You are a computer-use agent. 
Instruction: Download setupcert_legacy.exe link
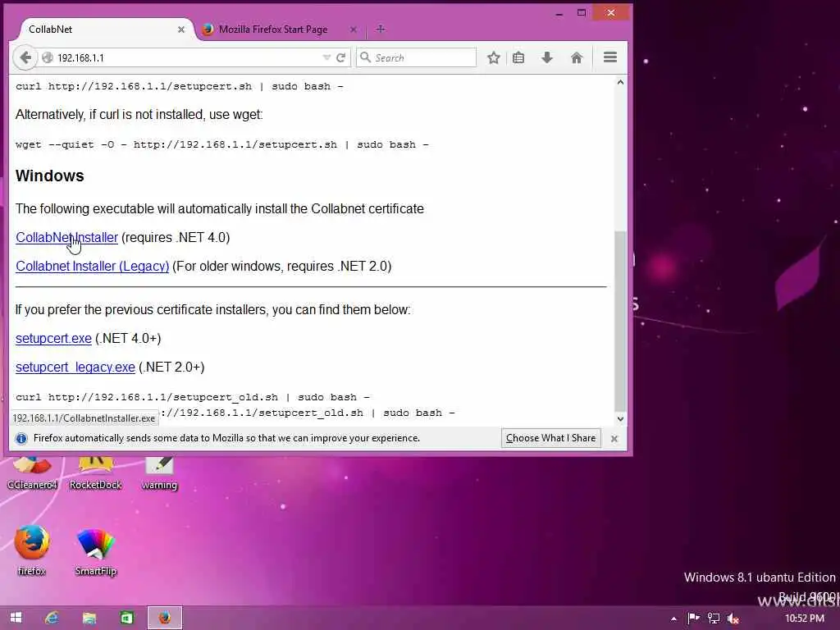[x=75, y=367]
